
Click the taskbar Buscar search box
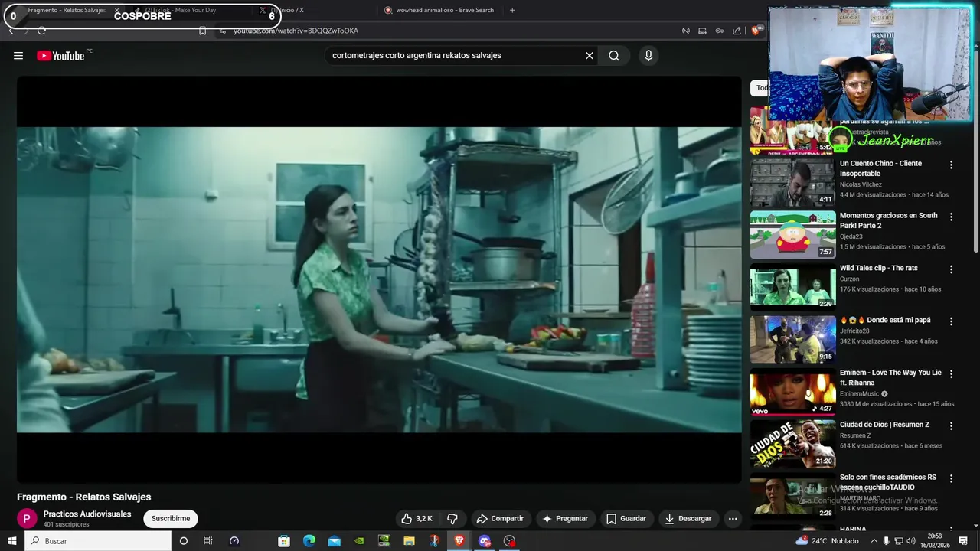[98, 541]
